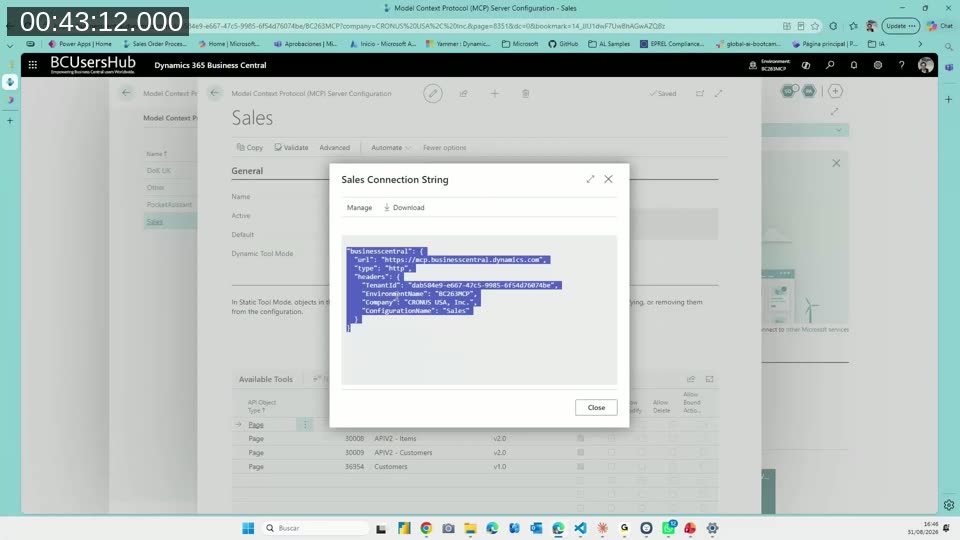Open the browser Chat Copilot button
The image size is (960, 540).
(940, 26)
